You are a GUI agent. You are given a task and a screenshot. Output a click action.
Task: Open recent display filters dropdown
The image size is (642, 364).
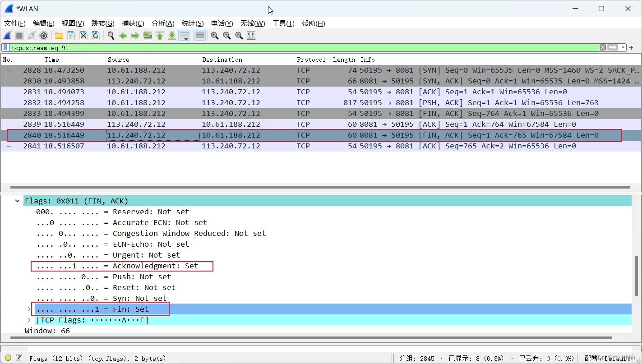(623, 47)
